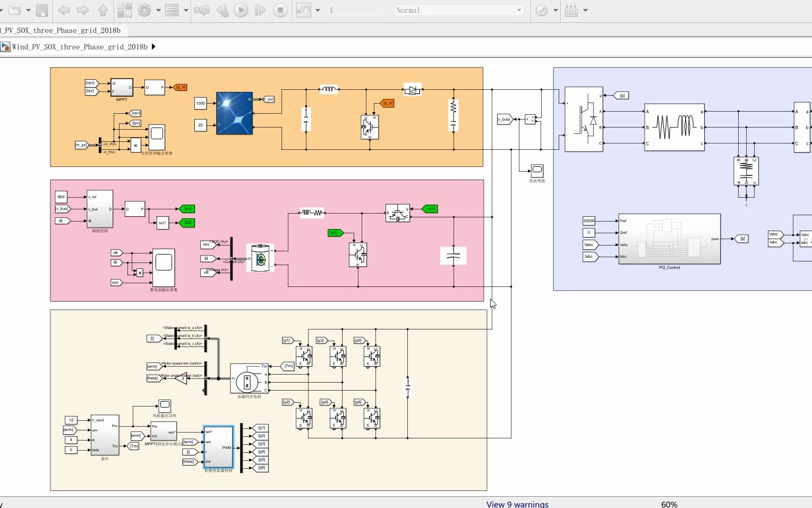Open the 风机输出功率 scope block
The width and height of the screenshot is (812, 508).
165,406
